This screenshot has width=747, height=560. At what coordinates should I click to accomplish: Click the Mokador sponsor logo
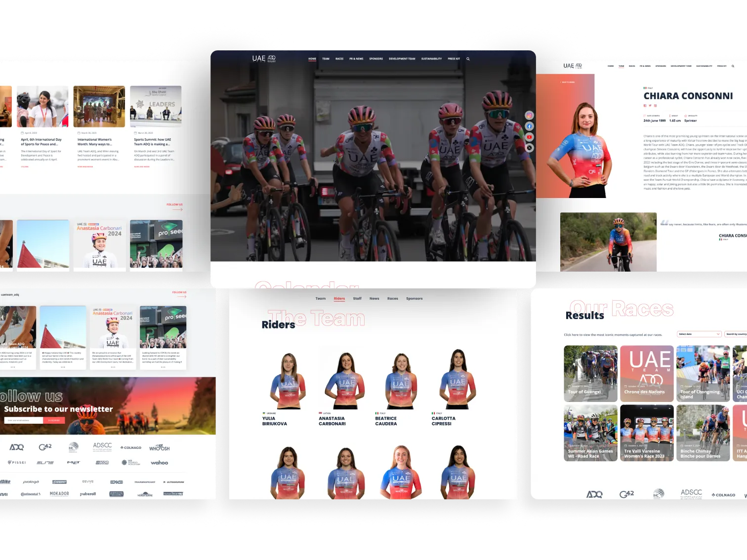pyautogui.click(x=59, y=494)
